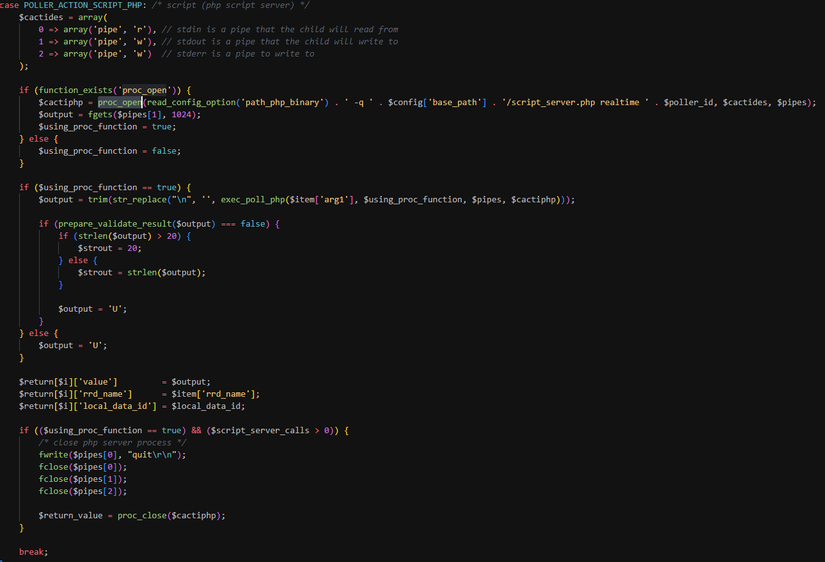
Task: Click the fclose($pipes[2]) line
Action: [x=83, y=490]
